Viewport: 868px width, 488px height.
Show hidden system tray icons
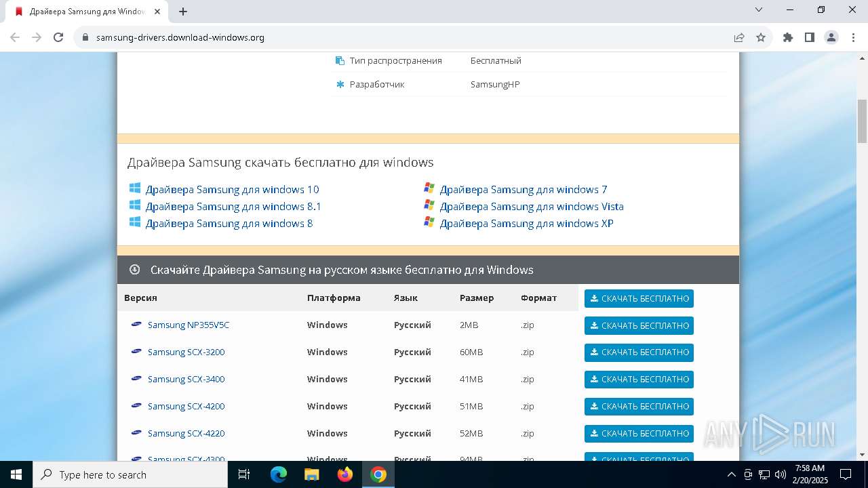pyautogui.click(x=731, y=474)
